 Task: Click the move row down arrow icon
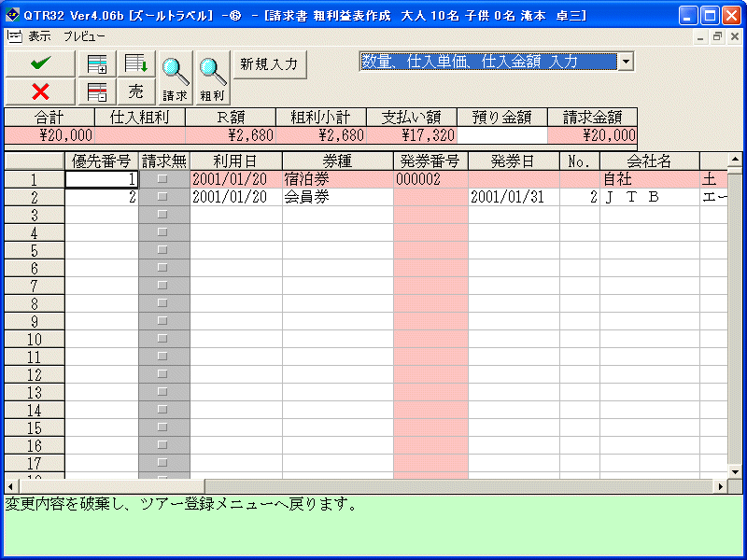click(x=136, y=64)
